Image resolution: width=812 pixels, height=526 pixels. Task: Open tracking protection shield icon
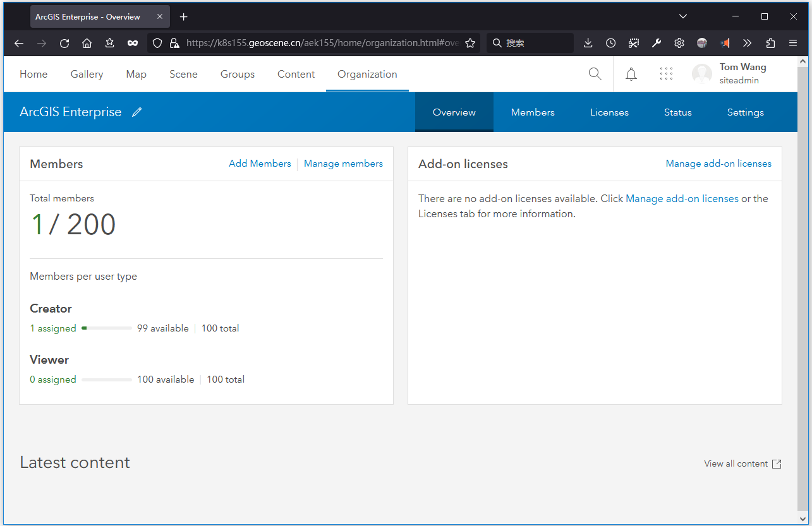point(158,43)
